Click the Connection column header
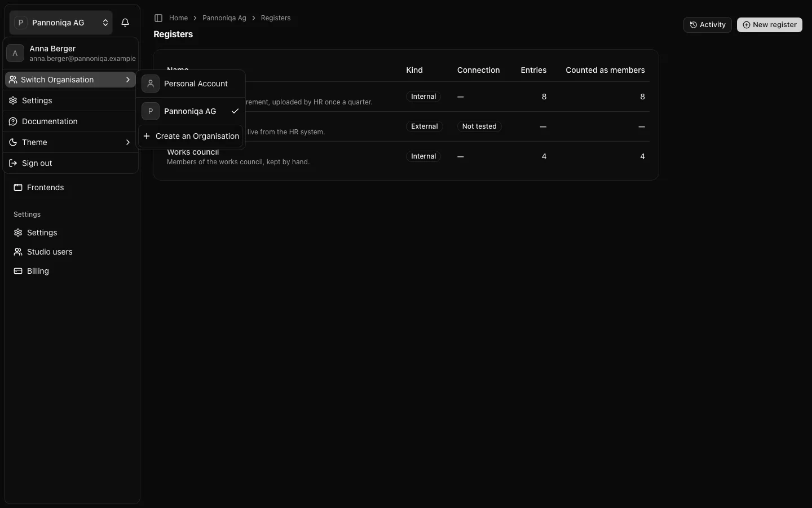The height and width of the screenshot is (508, 812). (478, 70)
